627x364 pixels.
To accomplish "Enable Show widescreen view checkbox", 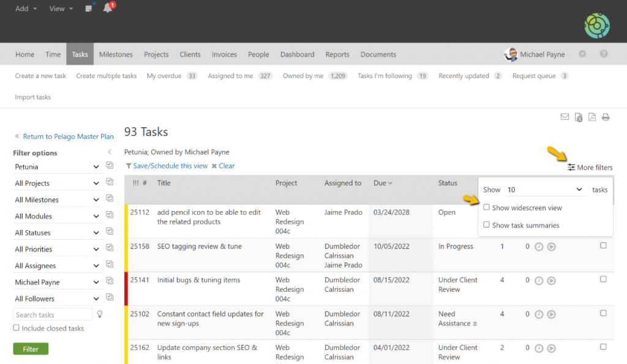I will click(x=486, y=207).
